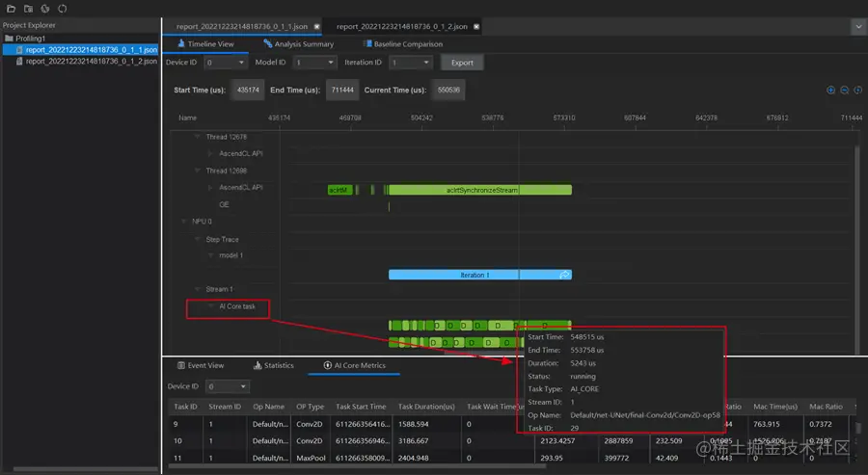Click the OP Type column header
Screen dimensions: 868x475
pyautogui.click(x=310, y=407)
